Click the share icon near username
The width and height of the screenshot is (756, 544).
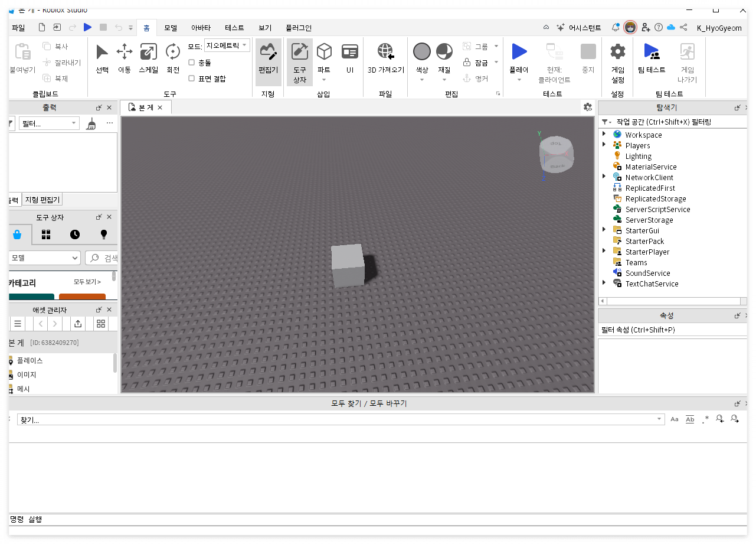coord(683,27)
